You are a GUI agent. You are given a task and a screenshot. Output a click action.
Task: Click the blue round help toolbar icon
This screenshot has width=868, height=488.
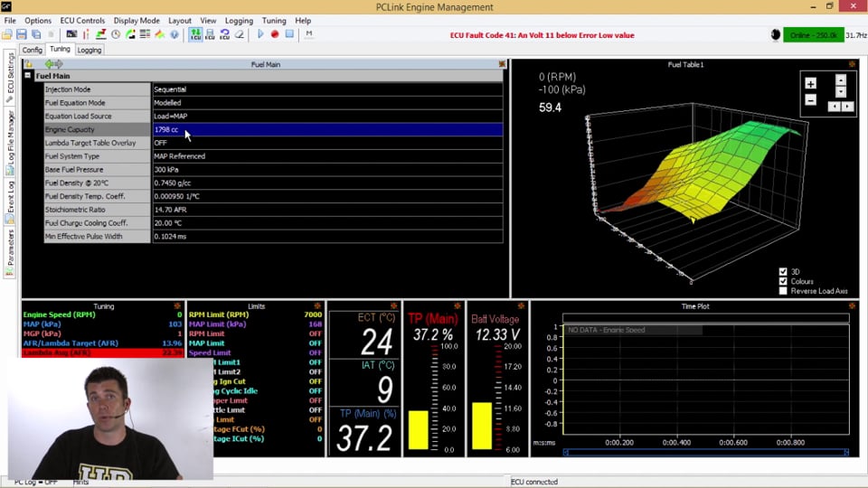[x=175, y=34]
